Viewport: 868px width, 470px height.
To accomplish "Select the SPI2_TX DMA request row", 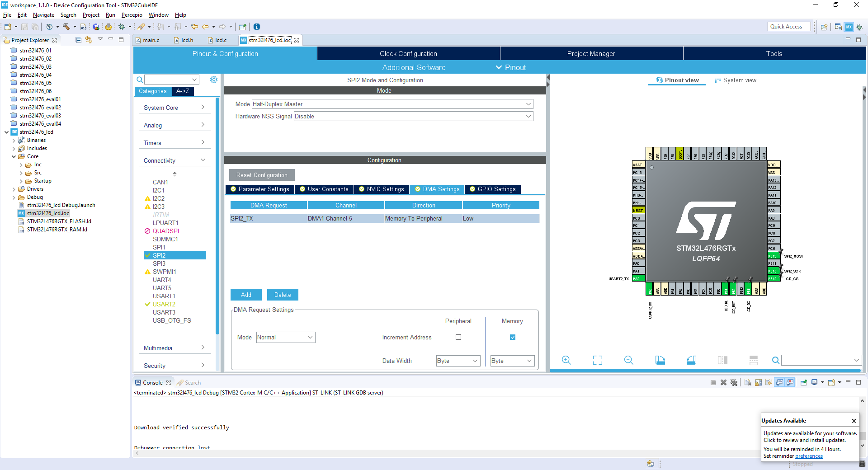I will pos(385,218).
